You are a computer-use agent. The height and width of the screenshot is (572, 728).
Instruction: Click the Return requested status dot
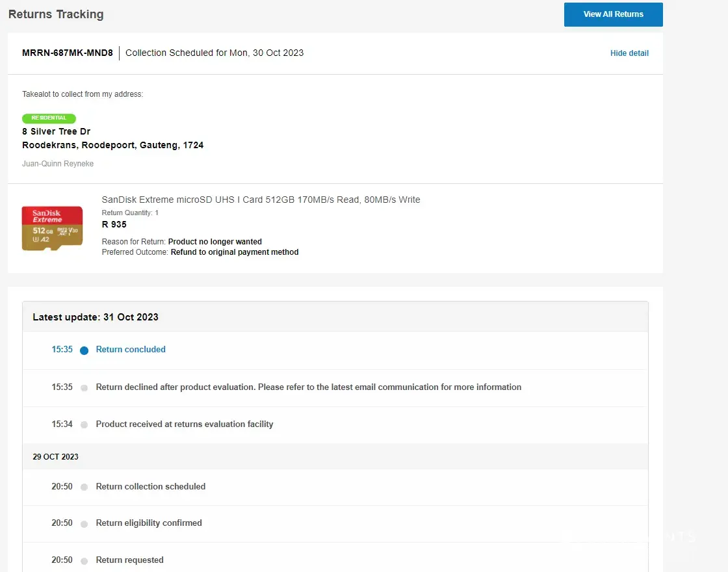coord(84,561)
